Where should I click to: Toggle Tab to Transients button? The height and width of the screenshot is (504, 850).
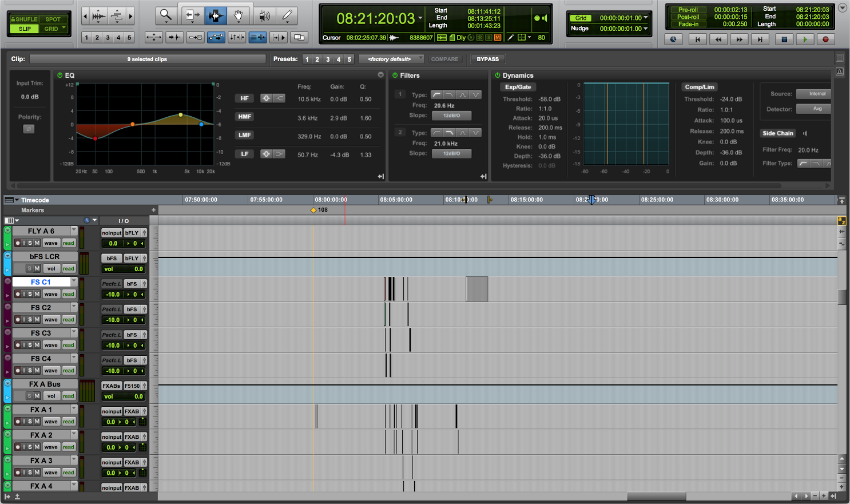174,37
